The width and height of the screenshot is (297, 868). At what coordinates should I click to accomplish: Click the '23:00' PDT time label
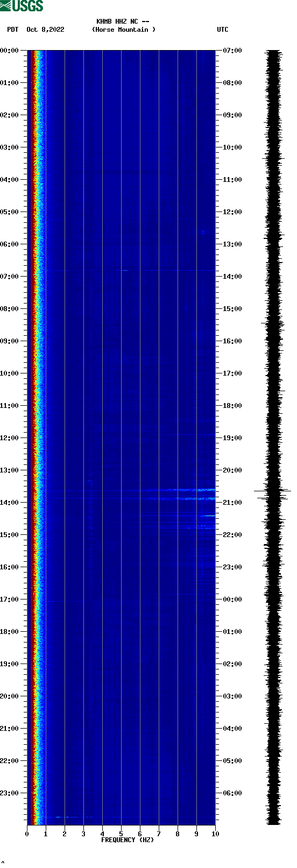[10, 793]
